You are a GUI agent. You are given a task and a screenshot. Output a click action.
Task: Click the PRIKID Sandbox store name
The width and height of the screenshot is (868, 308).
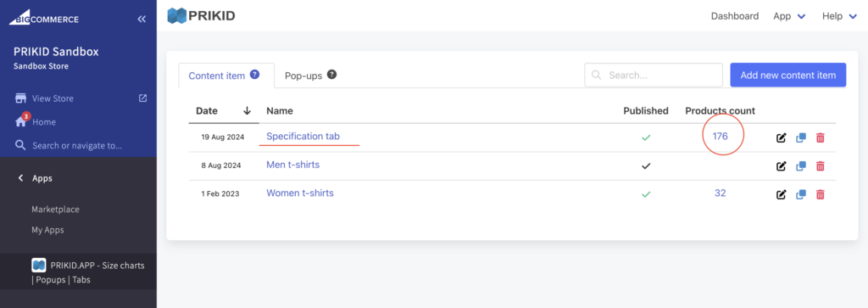(x=56, y=52)
